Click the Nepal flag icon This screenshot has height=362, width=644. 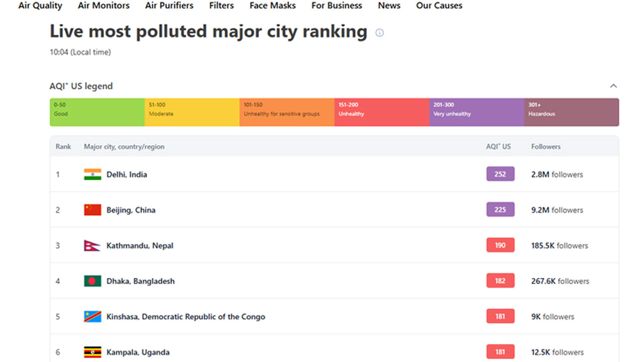[x=92, y=246]
